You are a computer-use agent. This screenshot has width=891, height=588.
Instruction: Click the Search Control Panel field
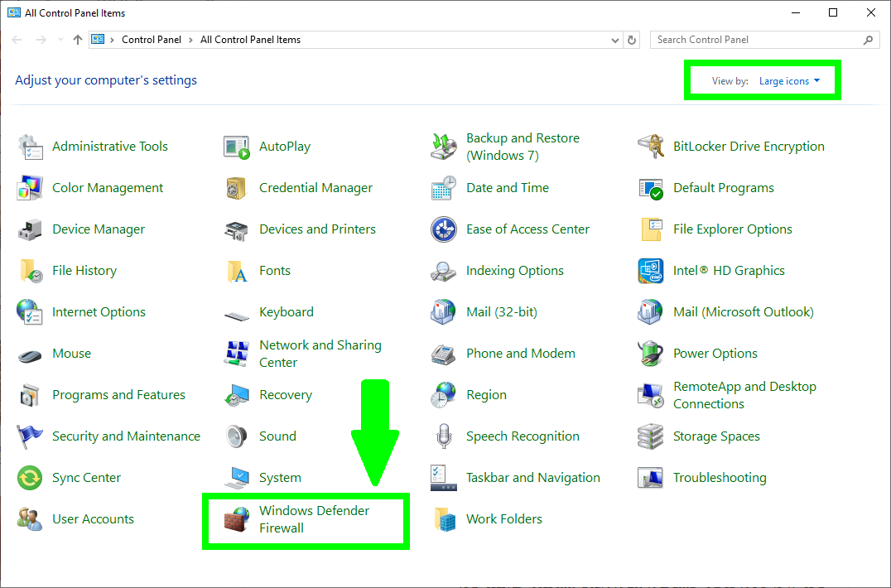(758, 40)
